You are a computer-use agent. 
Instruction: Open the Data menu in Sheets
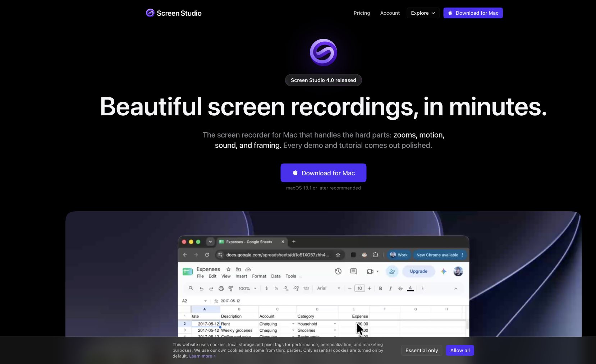click(276, 276)
